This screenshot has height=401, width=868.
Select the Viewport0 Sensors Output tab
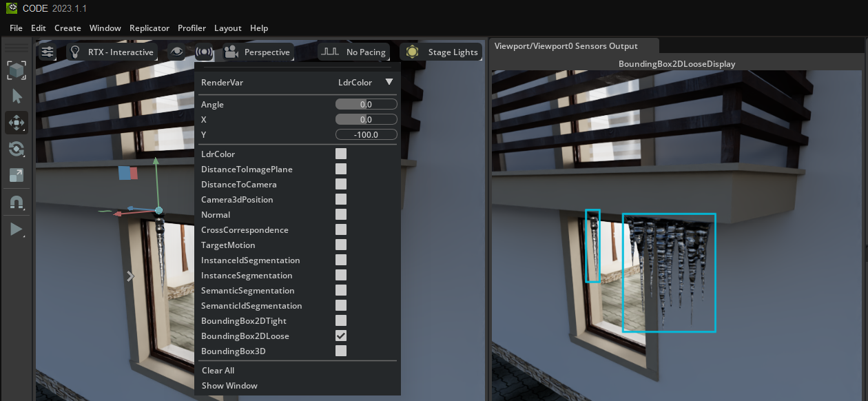(x=566, y=46)
